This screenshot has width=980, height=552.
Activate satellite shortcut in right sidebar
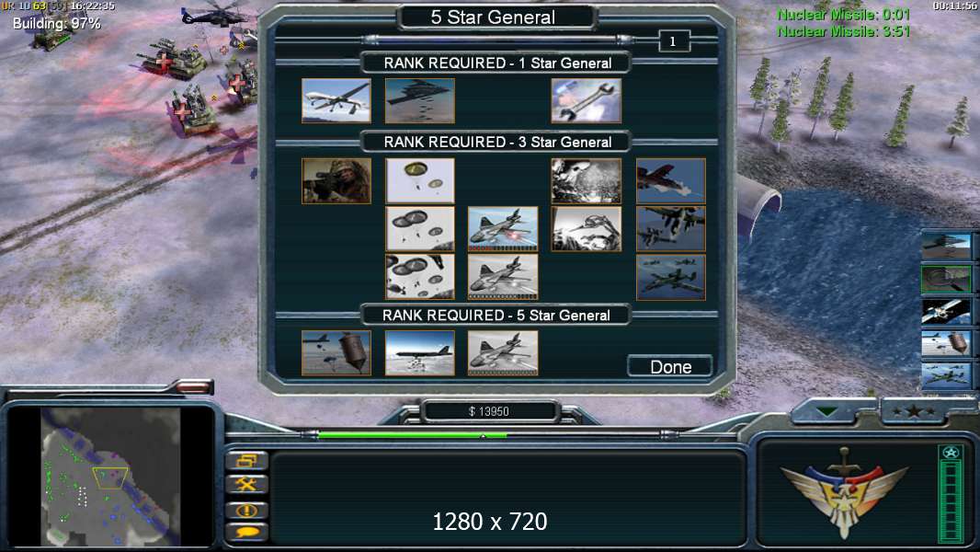[946, 311]
